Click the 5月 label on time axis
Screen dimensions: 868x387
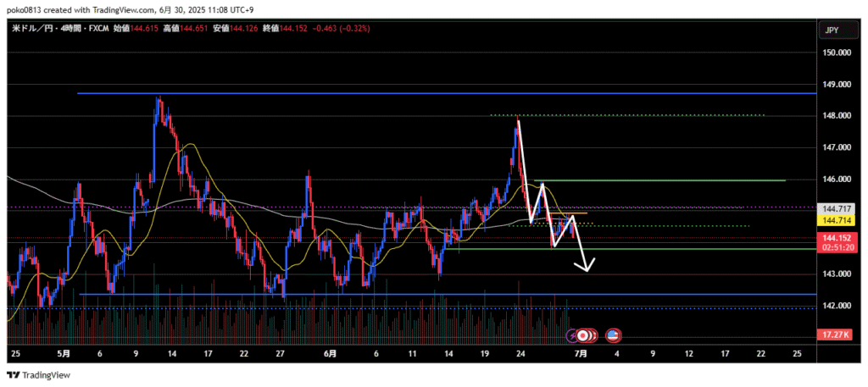coord(64,352)
